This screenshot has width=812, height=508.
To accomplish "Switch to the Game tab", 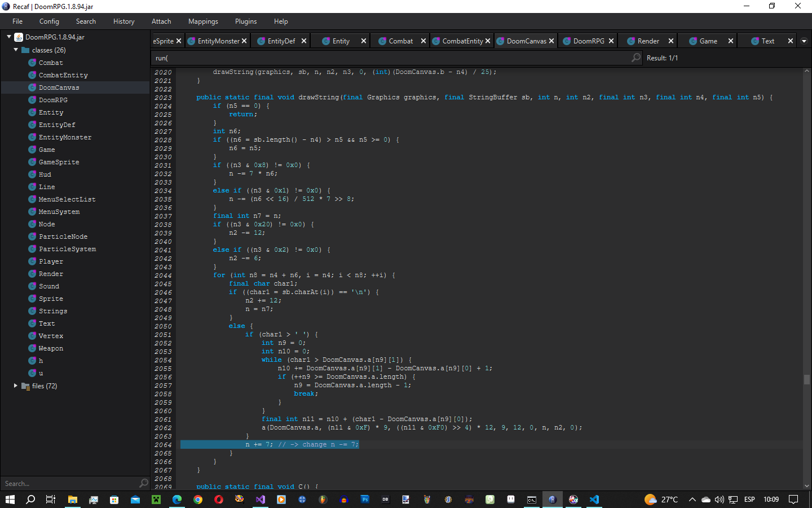I will coord(708,41).
